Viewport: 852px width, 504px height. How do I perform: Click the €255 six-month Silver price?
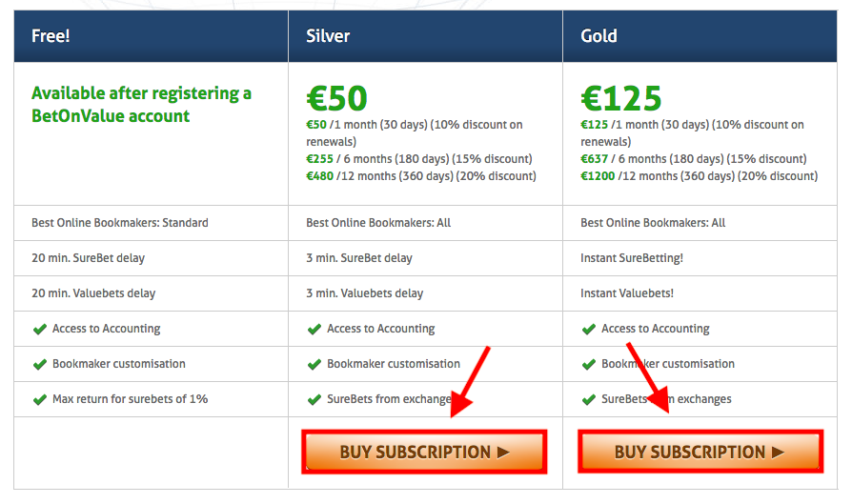click(x=319, y=158)
